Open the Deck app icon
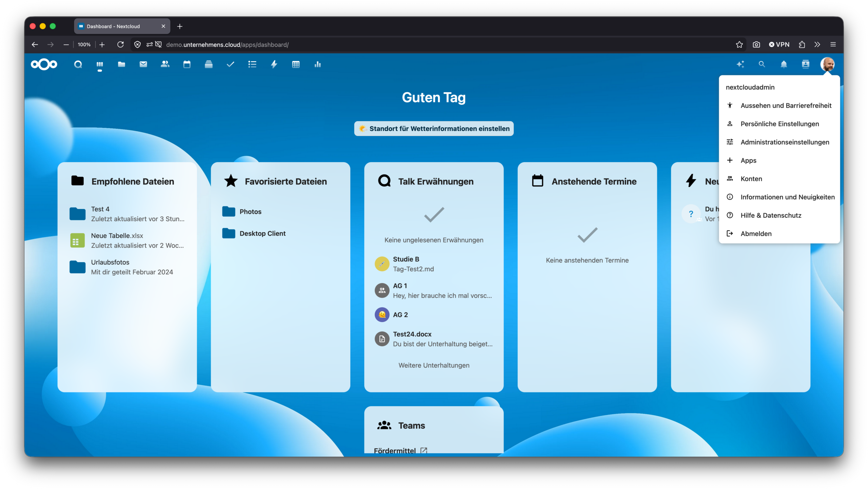Image resolution: width=868 pixels, height=489 pixels. 209,64
